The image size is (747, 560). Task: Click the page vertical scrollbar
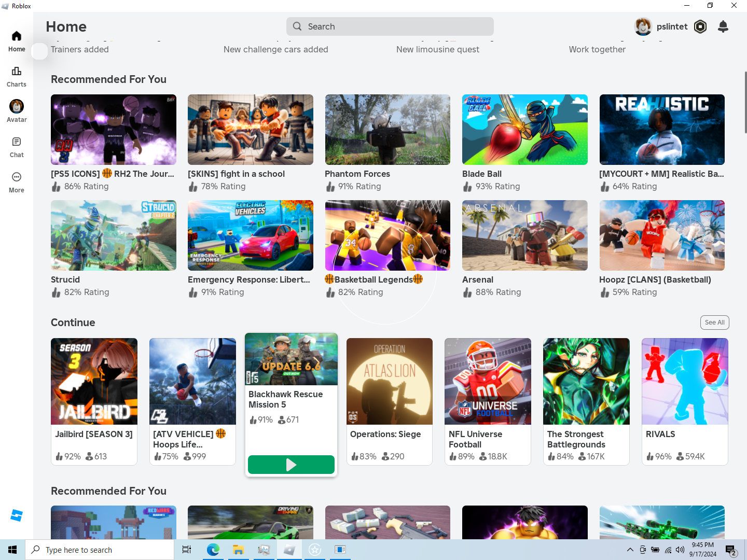click(x=745, y=103)
